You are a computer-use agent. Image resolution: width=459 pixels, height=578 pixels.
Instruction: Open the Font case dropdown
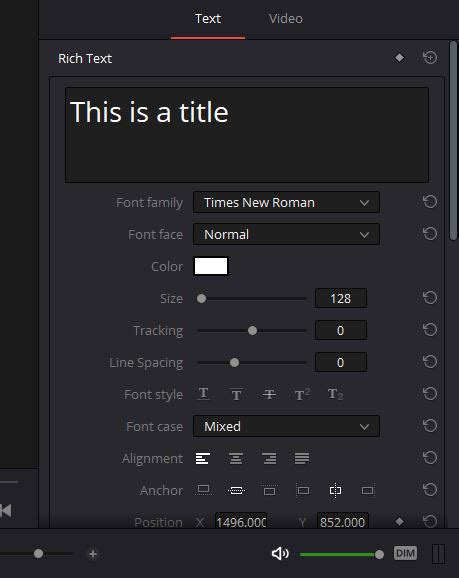(x=286, y=426)
